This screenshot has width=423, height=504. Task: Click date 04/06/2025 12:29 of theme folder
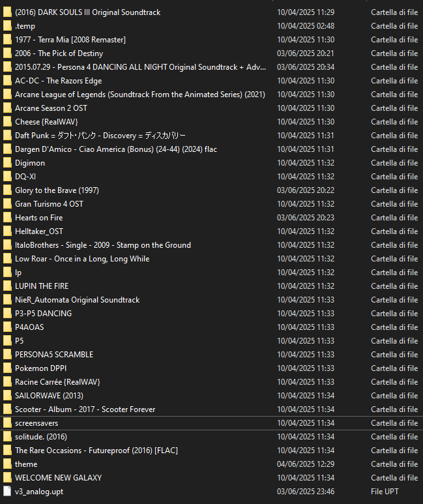coord(306,464)
